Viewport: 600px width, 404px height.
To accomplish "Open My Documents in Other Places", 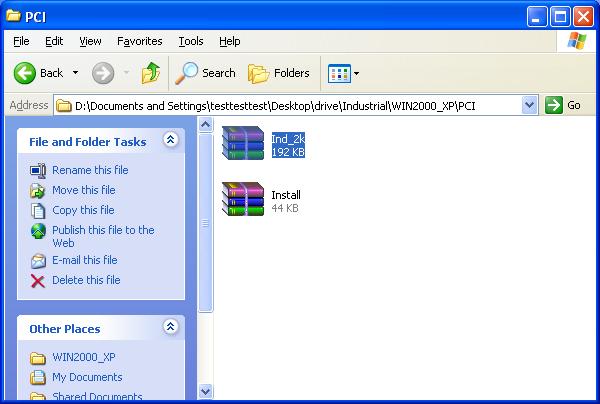I will point(87,377).
